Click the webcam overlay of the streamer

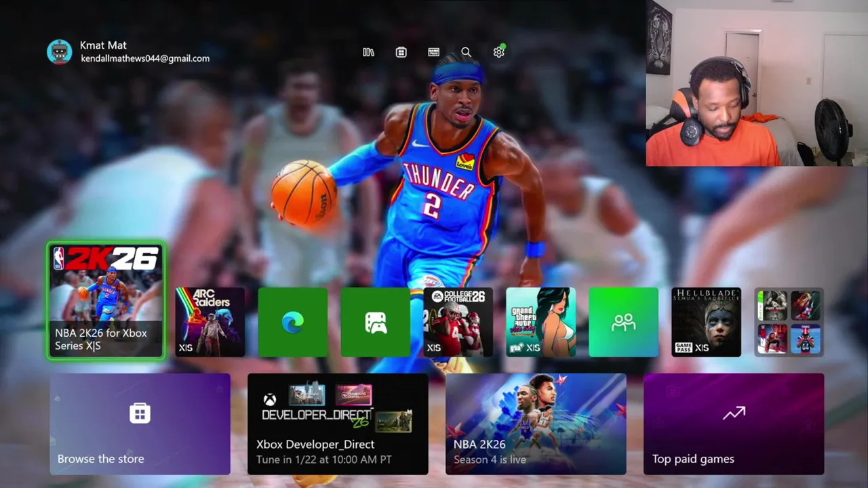[757, 83]
